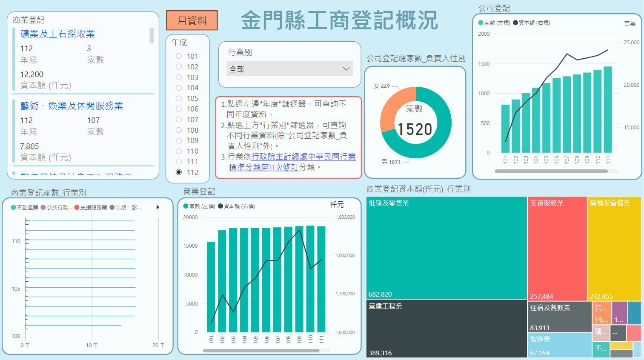Click the 商業登記家數_行業別 chart title
The width and height of the screenshot is (644, 360).
pyautogui.click(x=49, y=193)
